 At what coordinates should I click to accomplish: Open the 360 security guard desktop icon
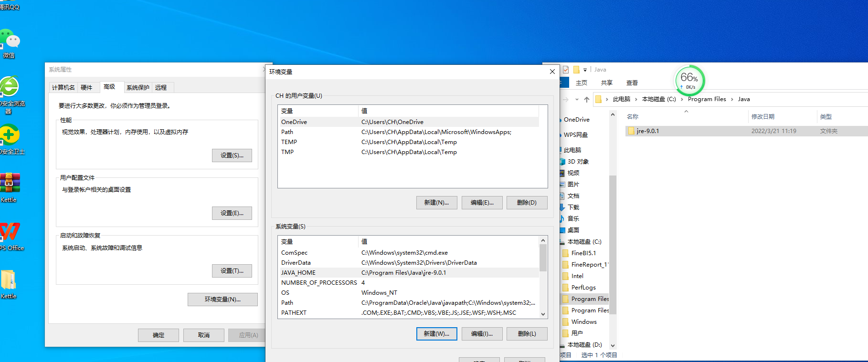(x=10, y=137)
